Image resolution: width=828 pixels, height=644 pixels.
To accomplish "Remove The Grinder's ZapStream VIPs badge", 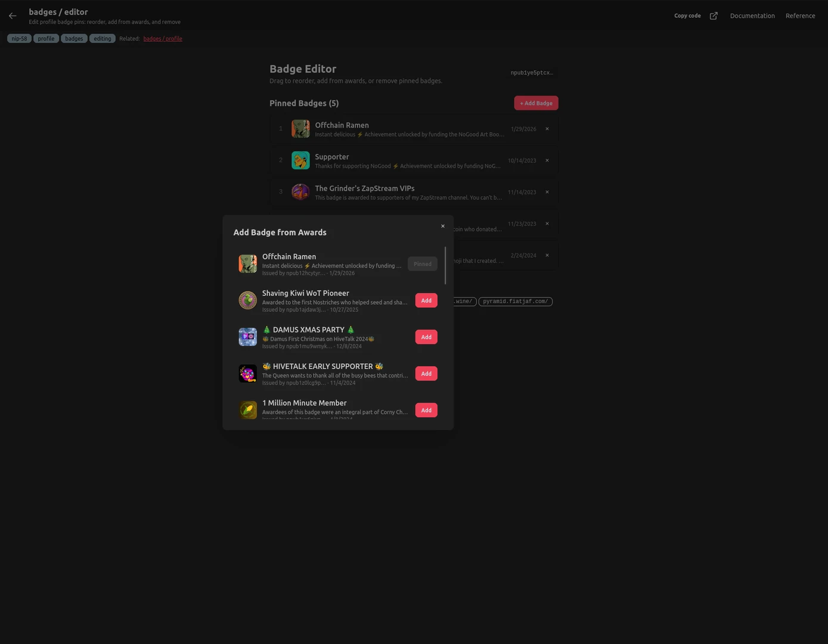I will (547, 192).
